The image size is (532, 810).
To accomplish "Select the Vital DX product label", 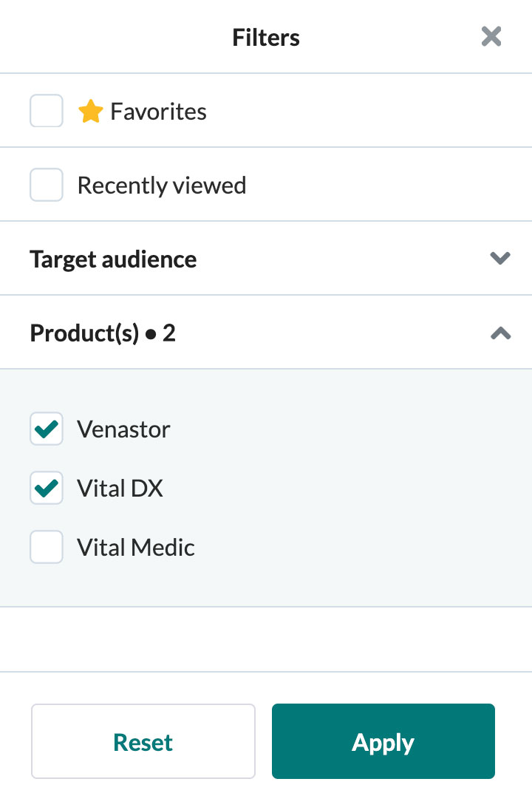I will click(120, 489).
